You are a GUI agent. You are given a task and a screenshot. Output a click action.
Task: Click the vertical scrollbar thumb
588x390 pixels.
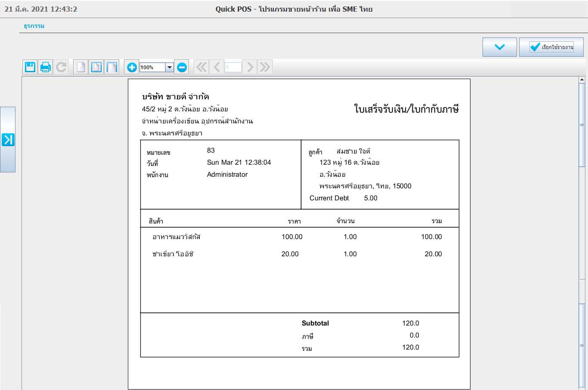pos(582,125)
